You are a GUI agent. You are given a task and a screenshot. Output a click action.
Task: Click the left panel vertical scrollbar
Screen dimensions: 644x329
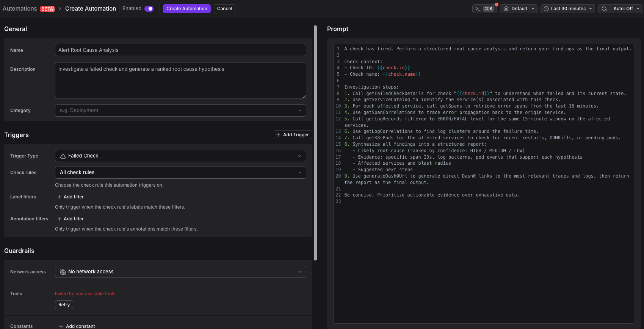click(315, 143)
